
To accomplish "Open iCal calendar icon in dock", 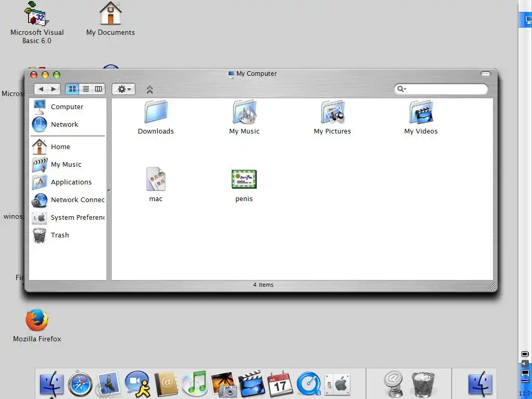I will 280,384.
